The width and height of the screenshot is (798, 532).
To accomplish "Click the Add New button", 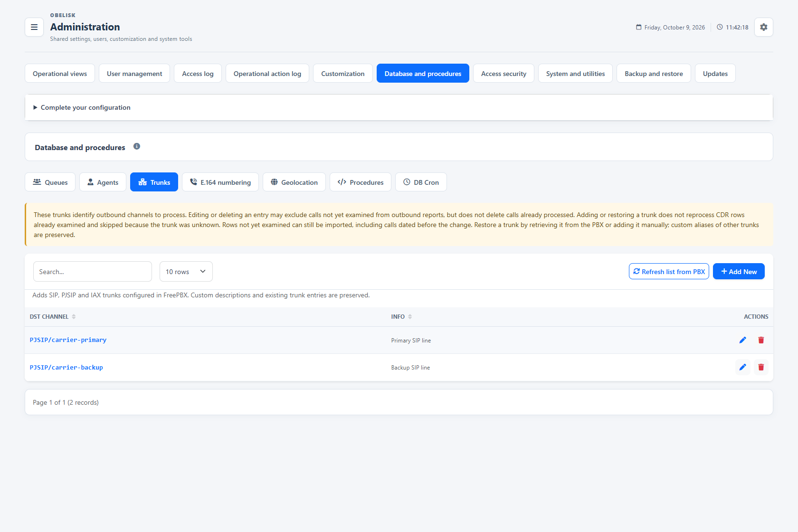I will [x=739, y=271].
